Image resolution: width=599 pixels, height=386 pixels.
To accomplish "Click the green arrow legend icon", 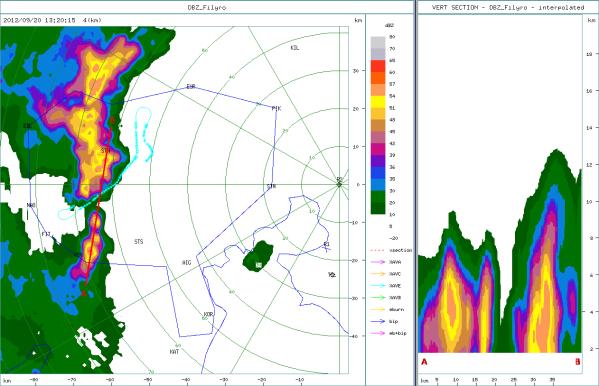I will 377,298.
